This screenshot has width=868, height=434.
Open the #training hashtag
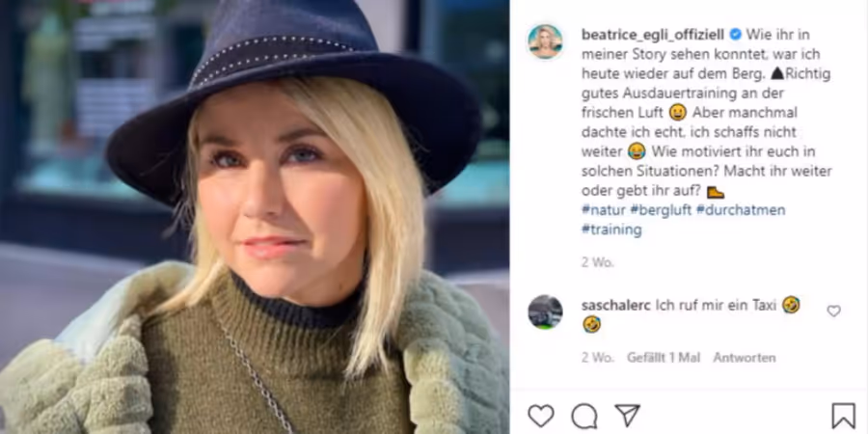(x=611, y=230)
